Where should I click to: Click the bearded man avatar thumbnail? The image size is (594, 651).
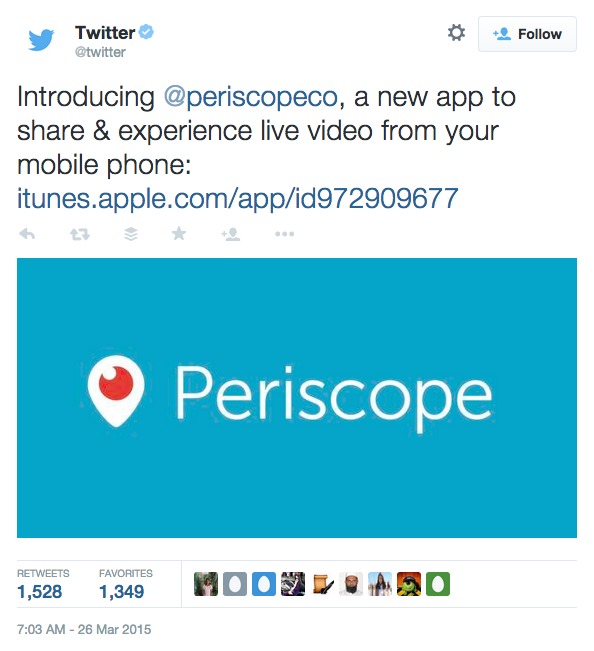click(x=351, y=584)
